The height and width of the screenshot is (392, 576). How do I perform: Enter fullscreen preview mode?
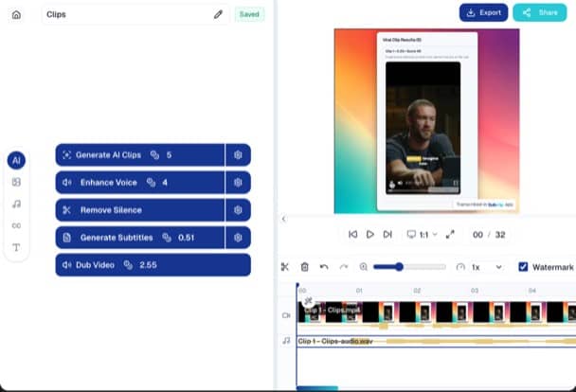point(450,234)
